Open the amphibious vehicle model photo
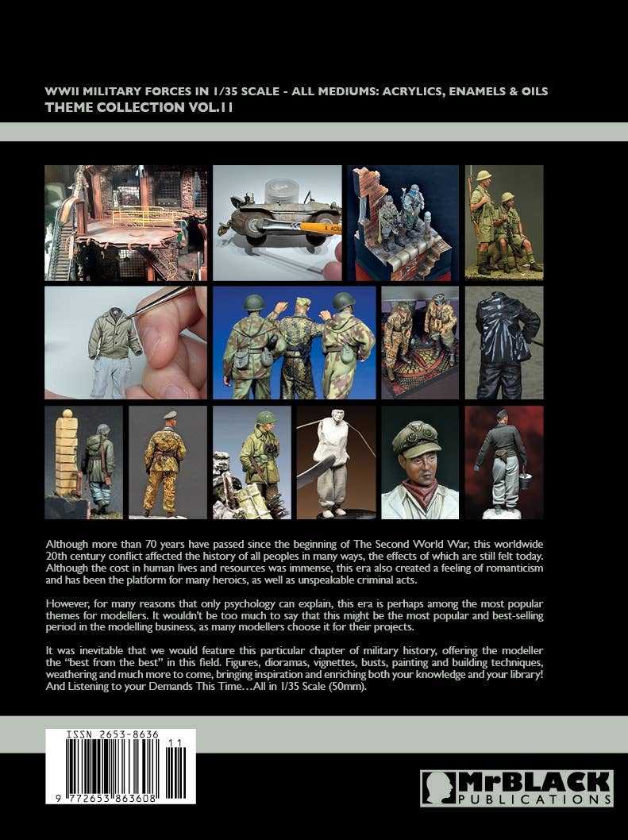This screenshot has height=840, width=628. point(277,223)
